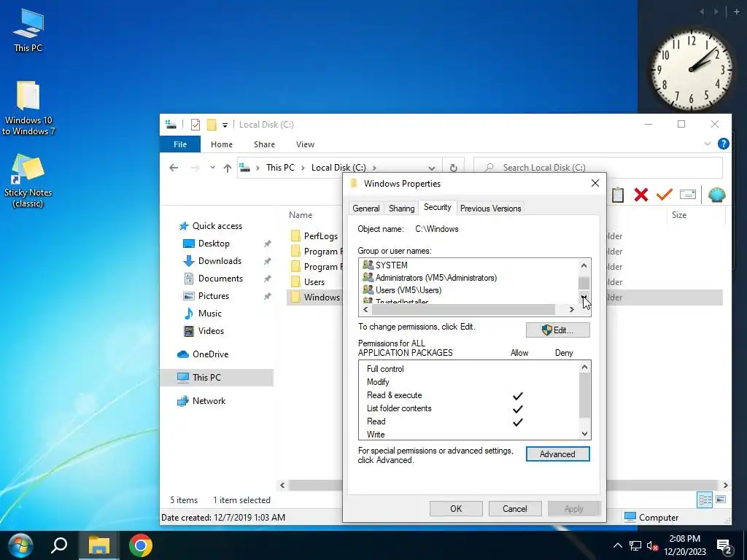The width and height of the screenshot is (747, 560).
Task: Switch to Previous Versions tab
Action: (x=491, y=209)
